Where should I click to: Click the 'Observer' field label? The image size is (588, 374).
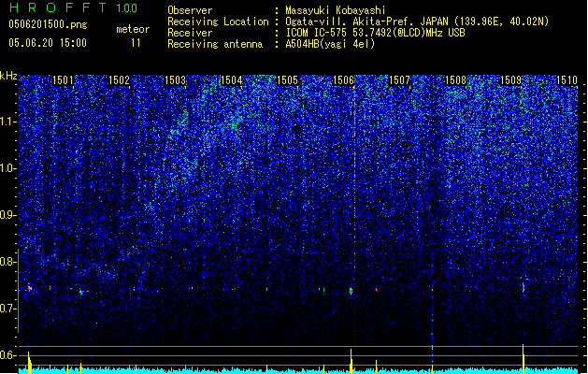pyautogui.click(x=190, y=10)
